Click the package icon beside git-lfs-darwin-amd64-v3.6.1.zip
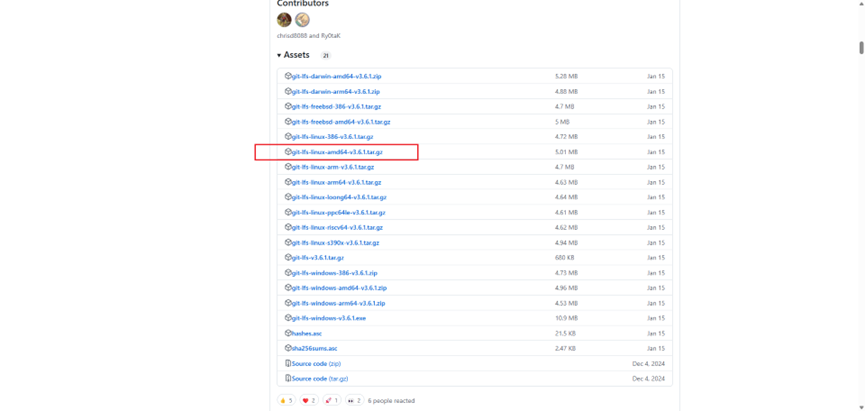Screen dimensions: 865x411 click(287, 76)
